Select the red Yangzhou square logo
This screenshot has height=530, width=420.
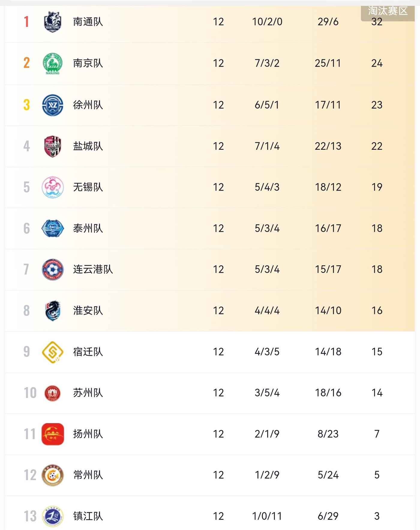click(52, 434)
